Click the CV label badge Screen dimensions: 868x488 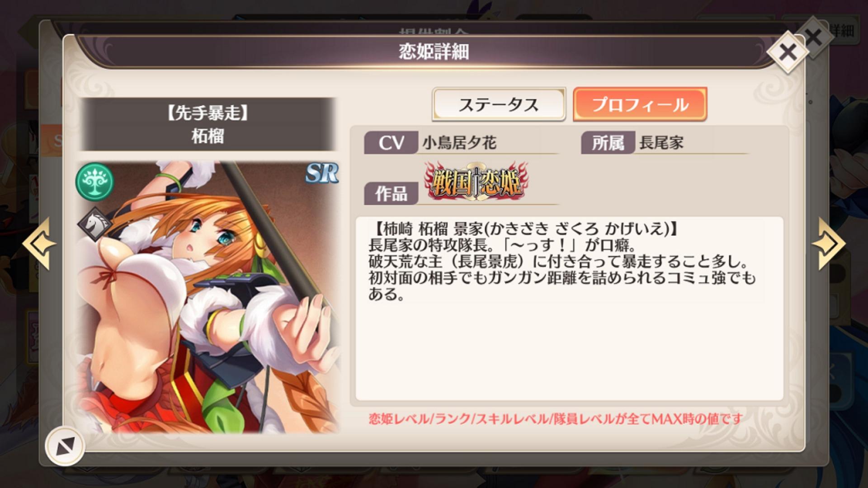coord(391,143)
